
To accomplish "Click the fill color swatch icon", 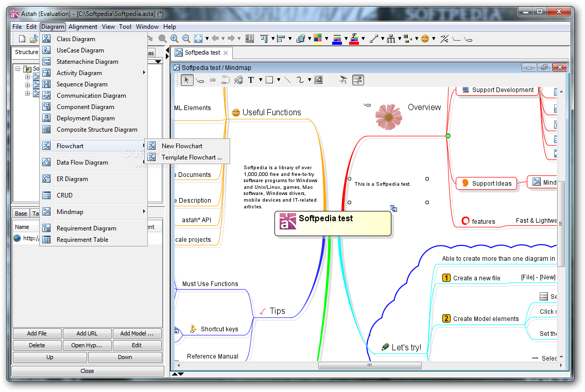I will [318, 39].
